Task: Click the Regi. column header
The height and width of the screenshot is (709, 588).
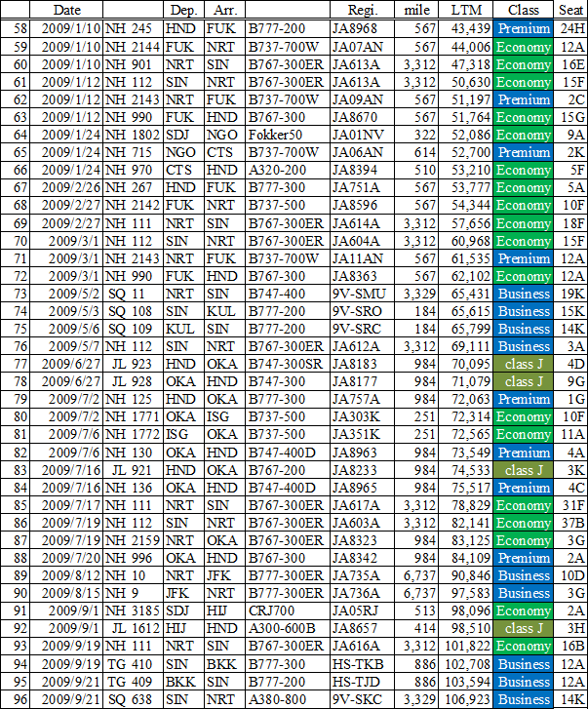Action: coord(362,10)
